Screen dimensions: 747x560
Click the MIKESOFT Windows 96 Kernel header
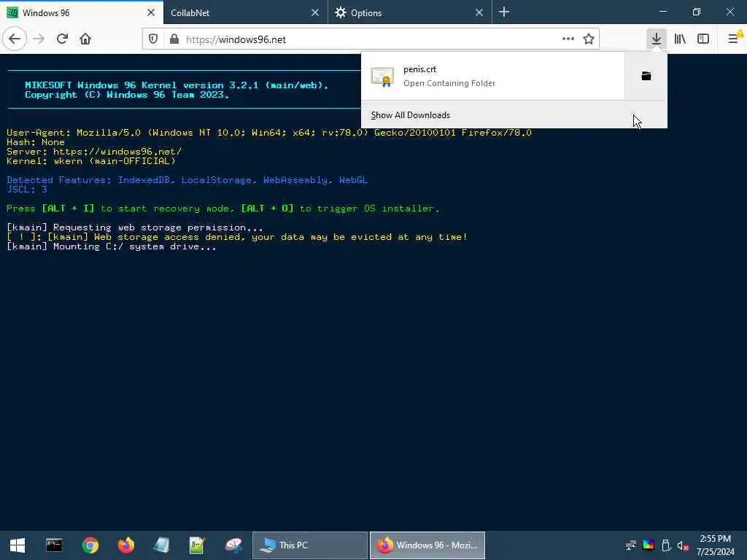[177, 85]
